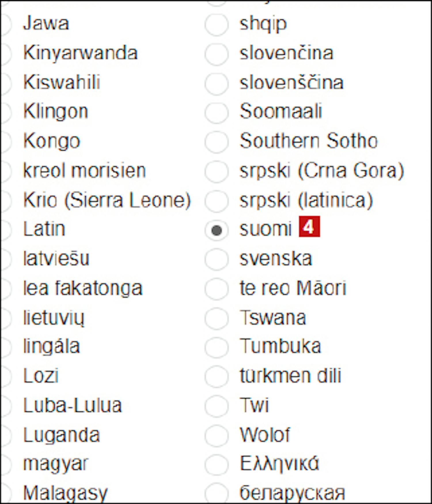
Task: Select türkmen dili radio option
Action: tap(217, 376)
